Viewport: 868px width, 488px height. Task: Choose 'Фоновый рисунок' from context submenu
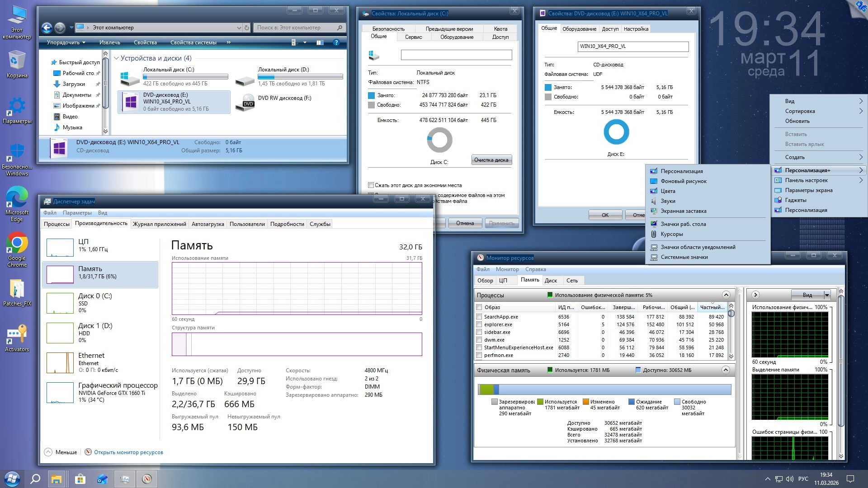pos(683,181)
